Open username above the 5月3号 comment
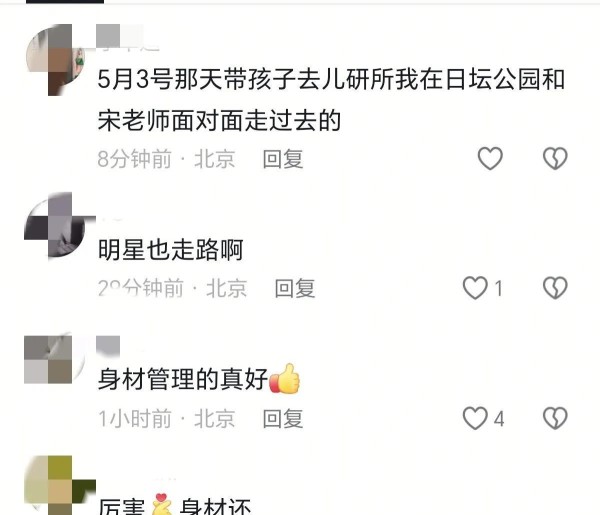The width and height of the screenshot is (600, 515). pos(126,37)
